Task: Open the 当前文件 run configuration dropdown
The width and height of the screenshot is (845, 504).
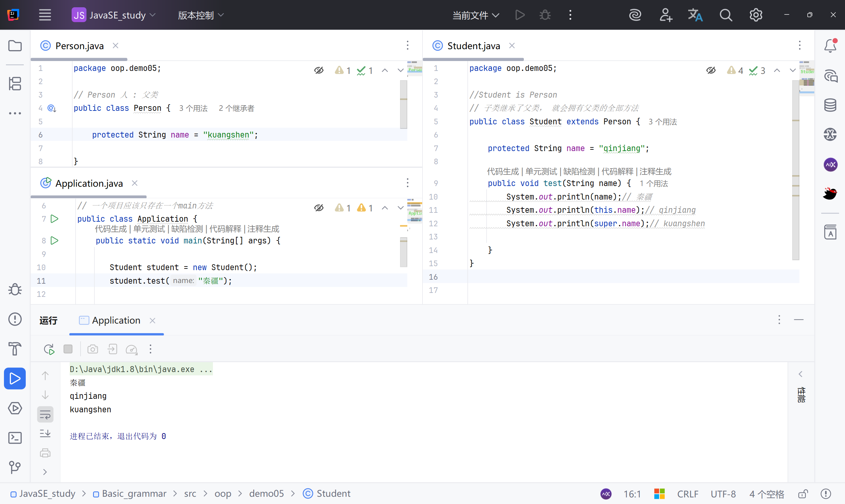Action: coord(475,15)
